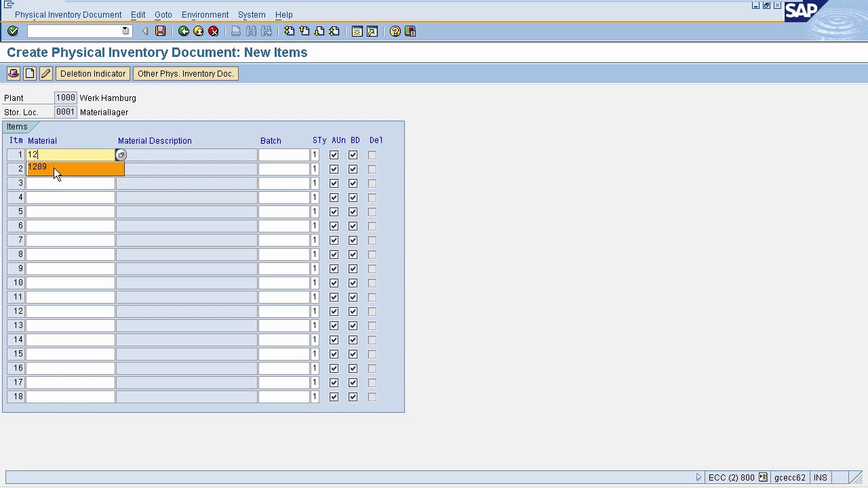Open the command field history dropdown
868x488 pixels.
coord(125,31)
